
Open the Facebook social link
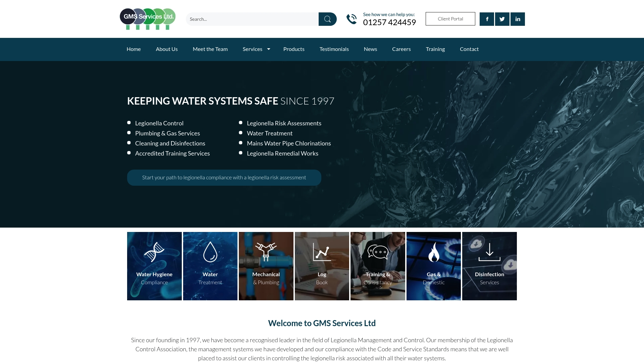pos(487,19)
